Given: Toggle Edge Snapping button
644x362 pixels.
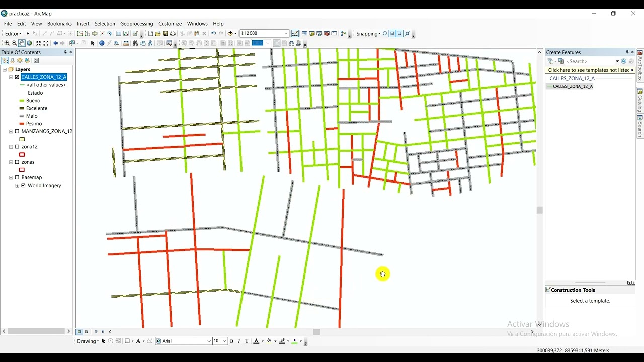Looking at the screenshot, I should tap(408, 34).
